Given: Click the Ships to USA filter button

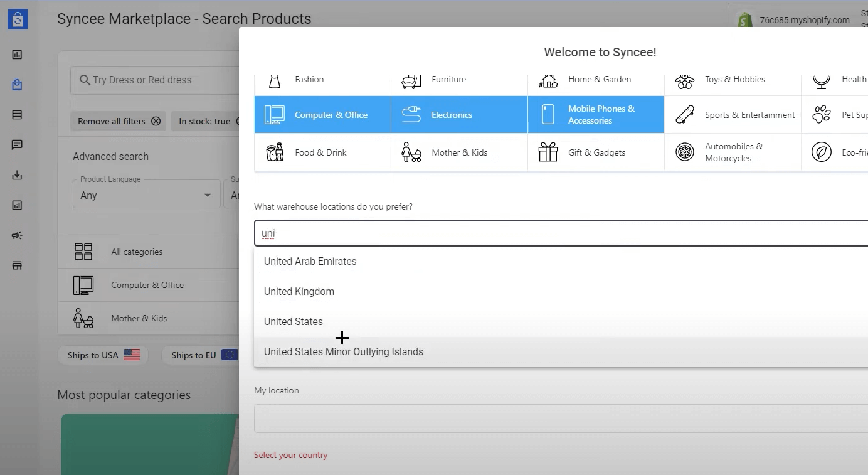Looking at the screenshot, I should point(103,355).
